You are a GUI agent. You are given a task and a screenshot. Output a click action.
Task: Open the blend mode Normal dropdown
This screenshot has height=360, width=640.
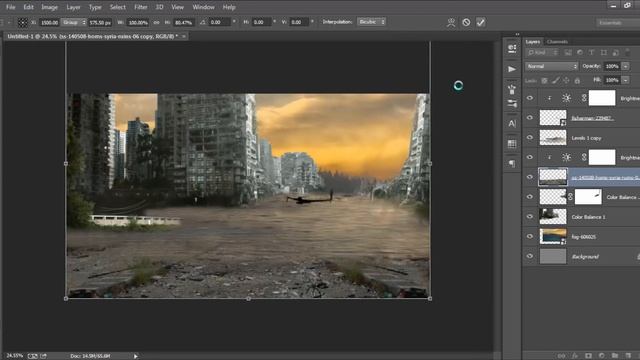pyautogui.click(x=551, y=66)
